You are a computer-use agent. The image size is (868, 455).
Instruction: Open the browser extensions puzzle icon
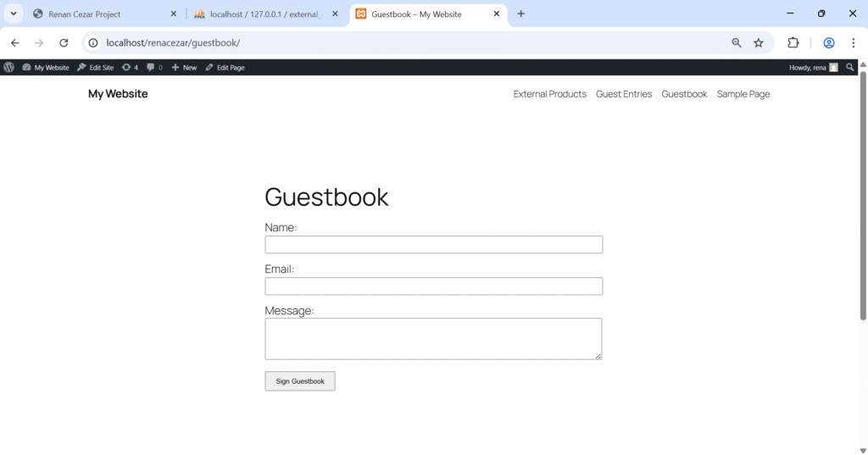[793, 42]
